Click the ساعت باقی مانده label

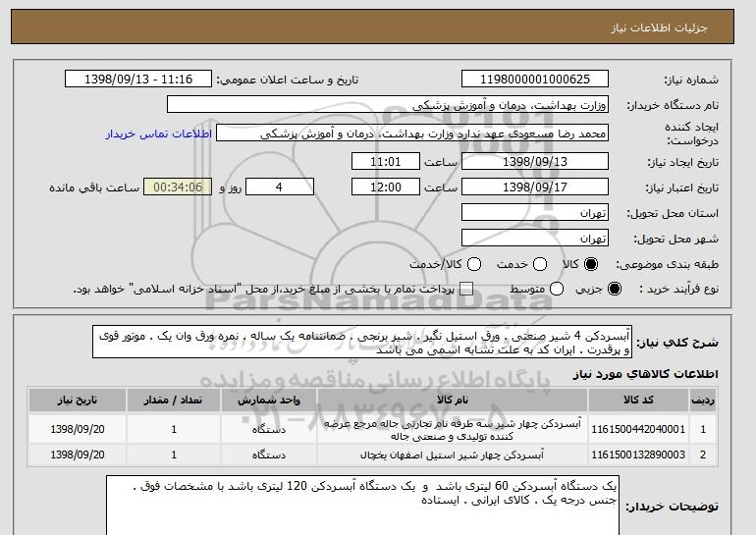94,187
